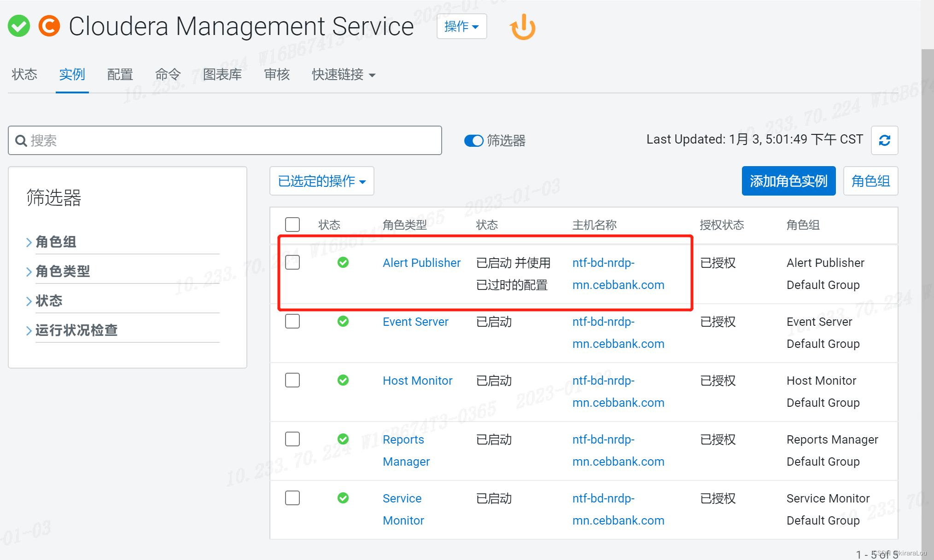Select the Service Monitor row checkbox
Image resolution: width=934 pixels, height=560 pixels.
click(x=292, y=498)
